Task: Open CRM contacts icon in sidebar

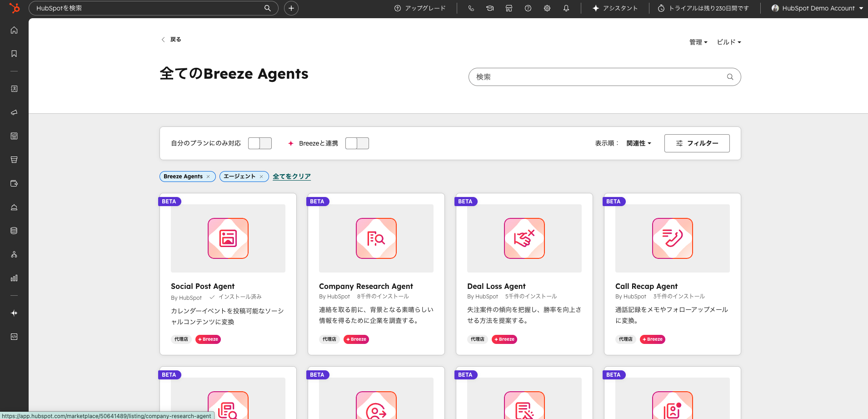Action: (x=14, y=89)
